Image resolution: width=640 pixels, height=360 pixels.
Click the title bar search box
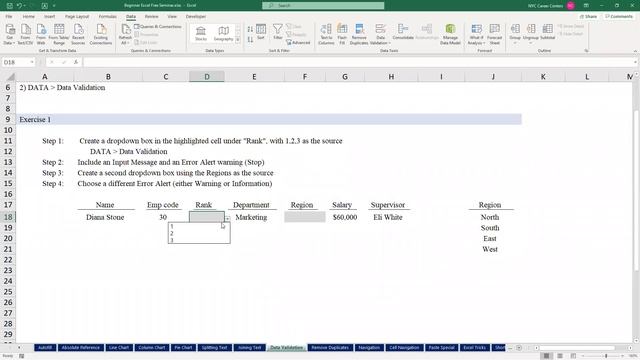coord(323,6)
